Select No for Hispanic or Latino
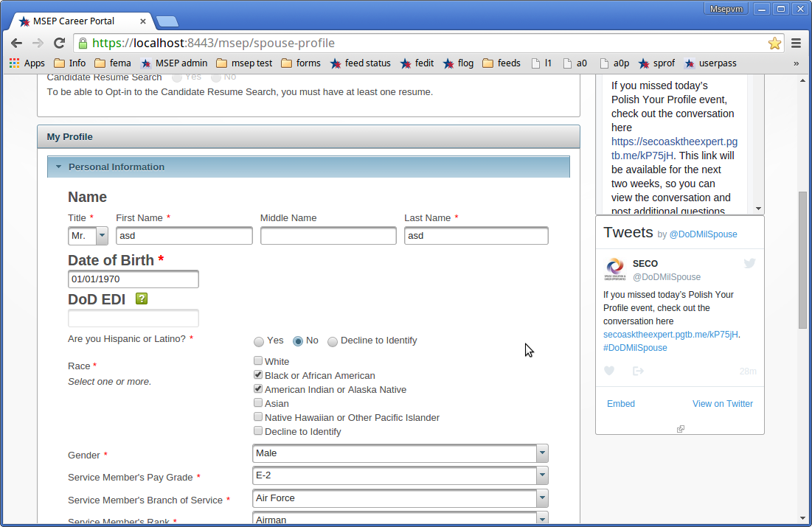The image size is (812, 527). [x=298, y=341]
